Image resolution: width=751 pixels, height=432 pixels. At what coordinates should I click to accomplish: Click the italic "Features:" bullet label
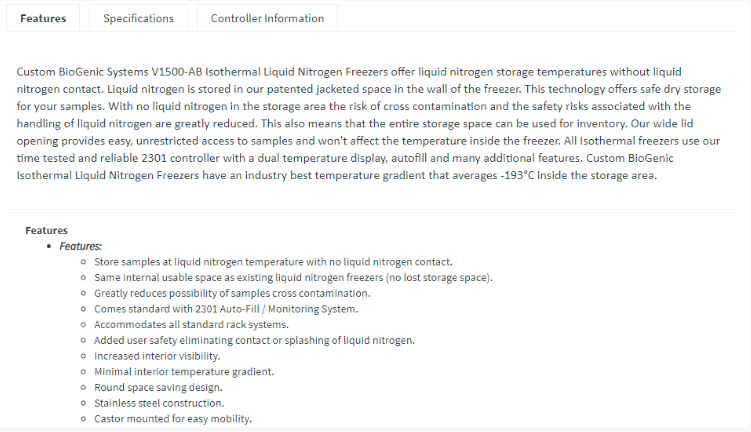[x=81, y=245]
